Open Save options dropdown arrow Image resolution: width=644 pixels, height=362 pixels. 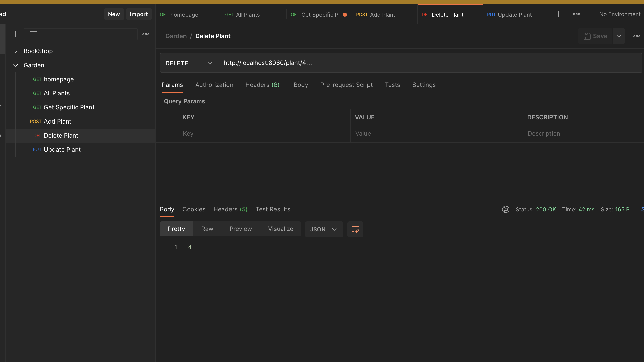point(619,36)
